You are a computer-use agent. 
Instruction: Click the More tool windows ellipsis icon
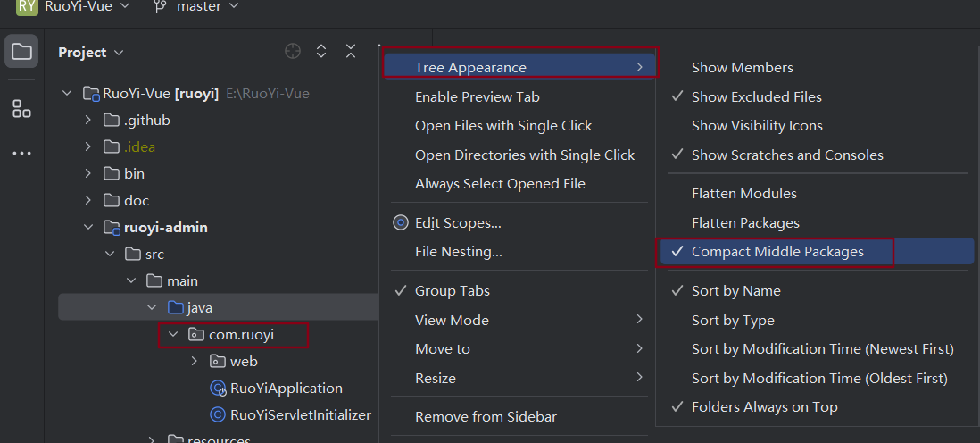pos(21,154)
